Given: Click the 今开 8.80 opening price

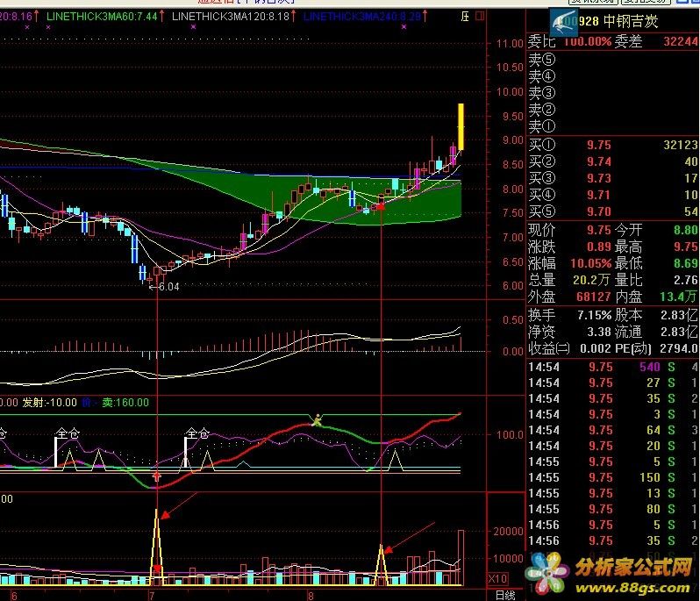Looking at the screenshot, I should point(686,230).
